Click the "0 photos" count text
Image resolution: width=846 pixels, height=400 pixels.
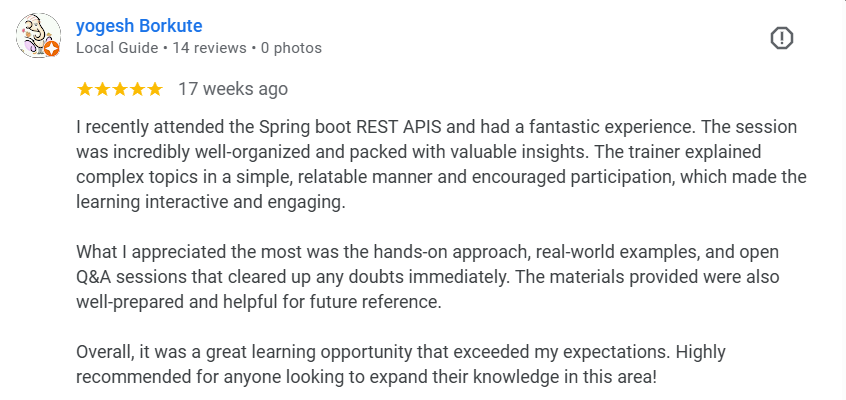(x=291, y=47)
